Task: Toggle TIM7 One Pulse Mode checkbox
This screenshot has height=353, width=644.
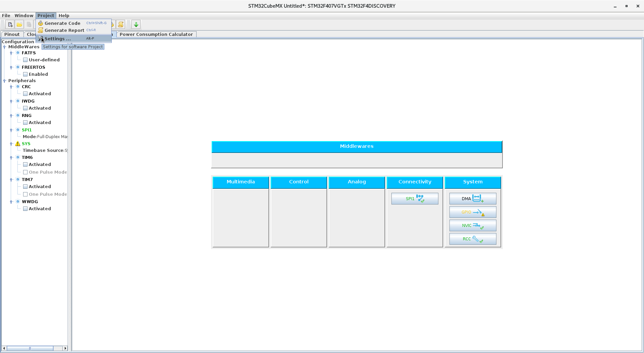Action: [25, 194]
